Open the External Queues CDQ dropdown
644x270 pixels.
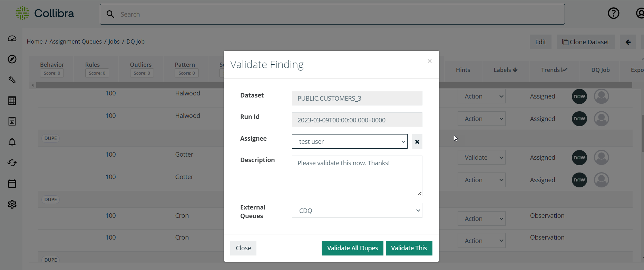[357, 211]
